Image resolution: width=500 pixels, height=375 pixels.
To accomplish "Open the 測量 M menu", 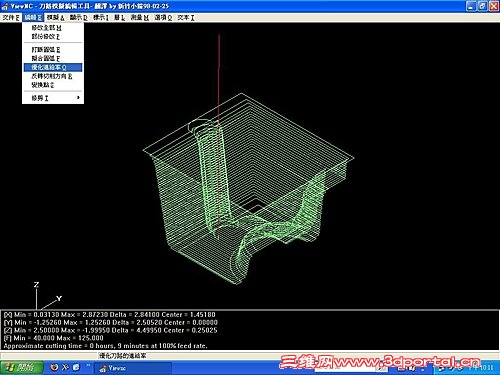I will [x=139, y=18].
